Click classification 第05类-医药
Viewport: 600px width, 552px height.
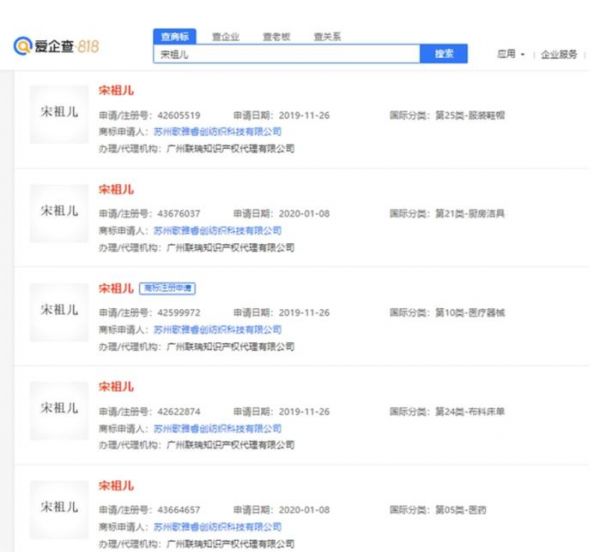[x=461, y=510]
